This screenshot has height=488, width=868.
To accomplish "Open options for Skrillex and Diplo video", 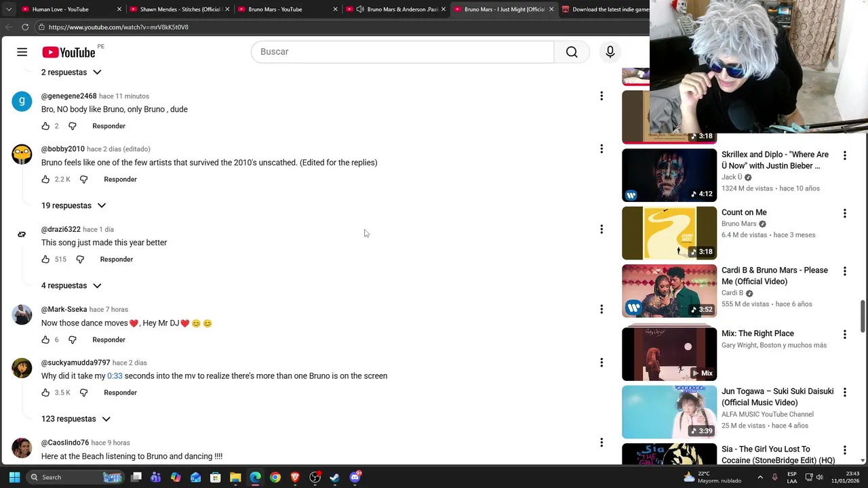I will [844, 155].
